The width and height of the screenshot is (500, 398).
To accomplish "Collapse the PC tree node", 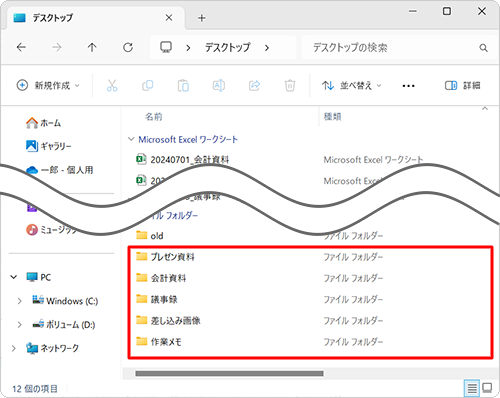I will click(x=14, y=277).
